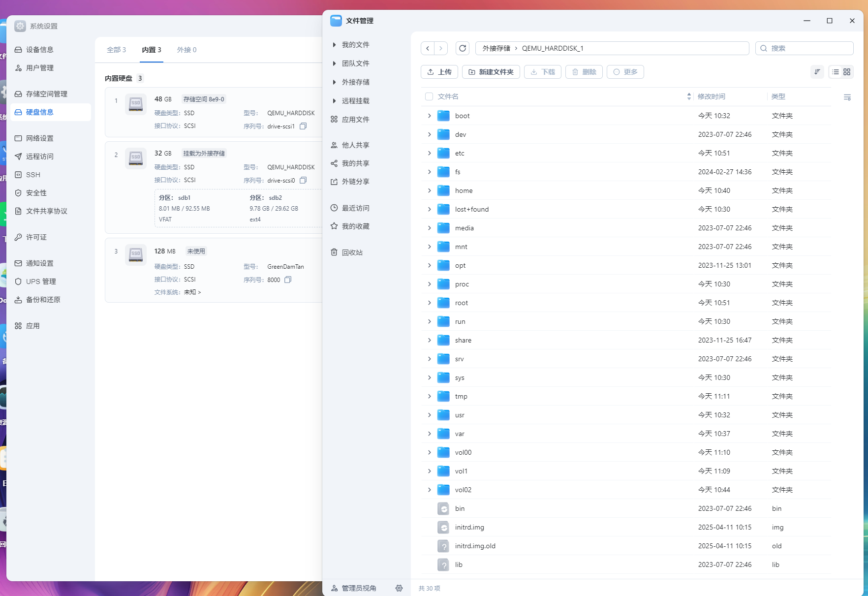The height and width of the screenshot is (596, 868).
Task: Click the refresh icon in file manager
Action: [x=463, y=48]
